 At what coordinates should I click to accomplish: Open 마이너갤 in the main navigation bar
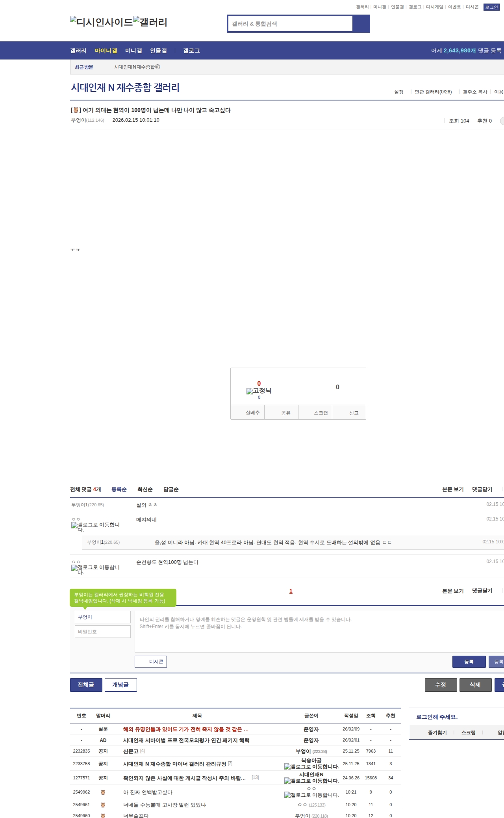point(106,50)
